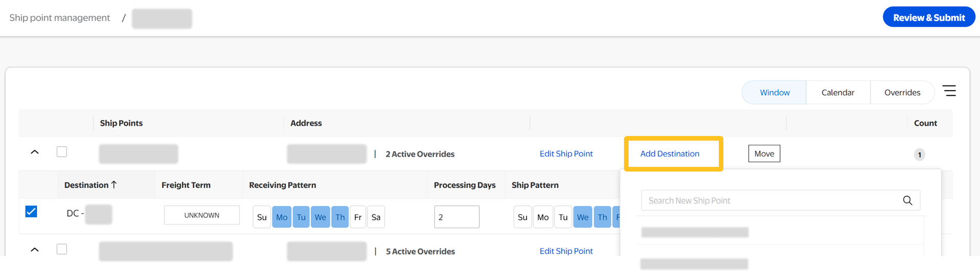Click the Move button
This screenshot has width=980, height=272.
[x=764, y=154]
